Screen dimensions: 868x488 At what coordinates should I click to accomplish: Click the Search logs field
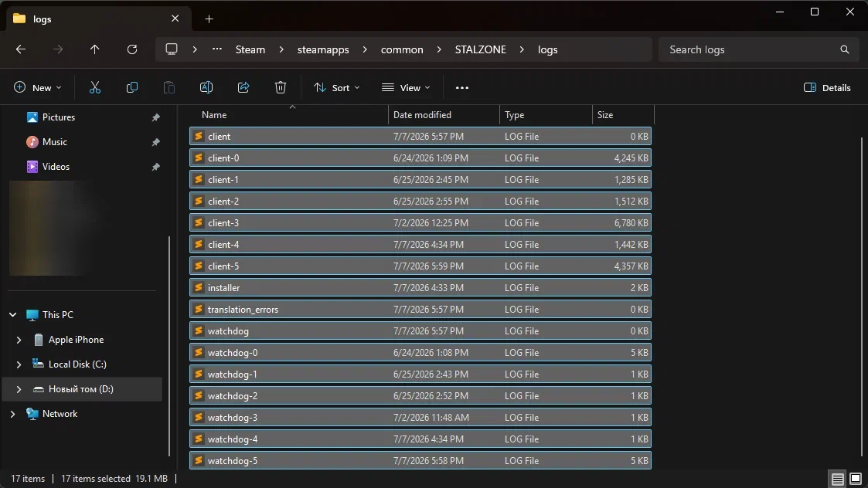[x=758, y=49]
